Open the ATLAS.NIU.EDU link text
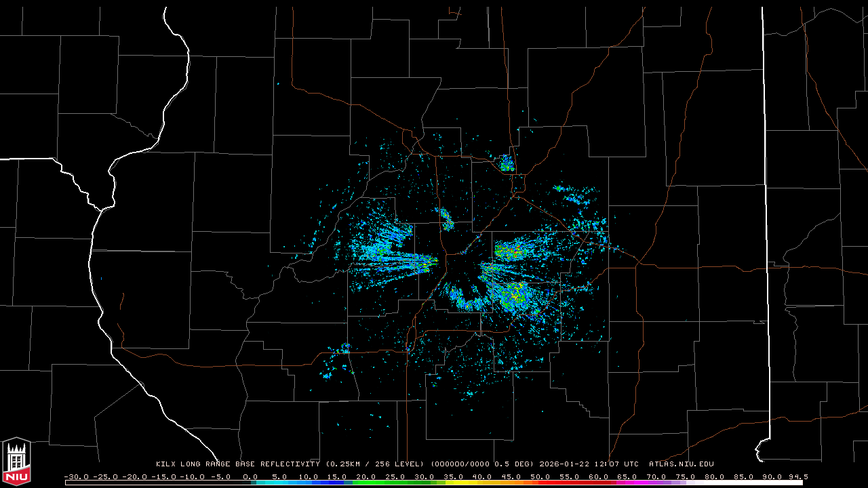The width and height of the screenshot is (868, 488). click(x=681, y=464)
